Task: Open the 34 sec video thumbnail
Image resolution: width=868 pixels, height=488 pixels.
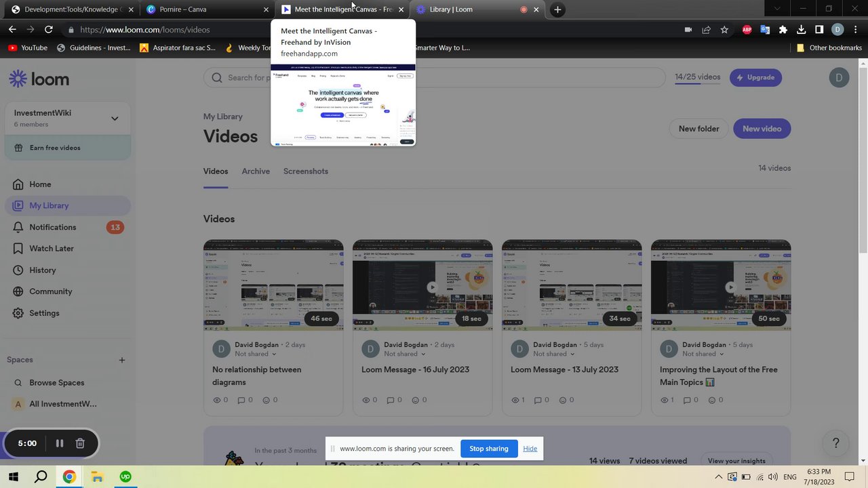Action: [x=572, y=285]
